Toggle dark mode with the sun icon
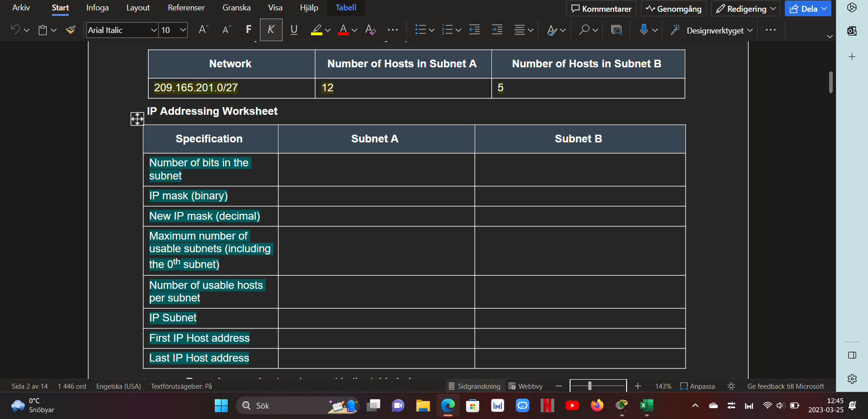This screenshot has width=868, height=419. pyautogui.click(x=731, y=386)
